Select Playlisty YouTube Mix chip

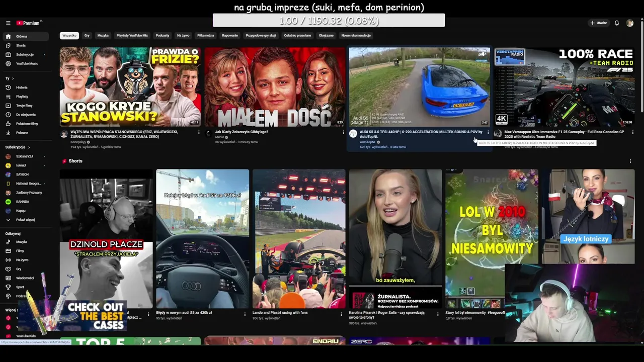132,36
